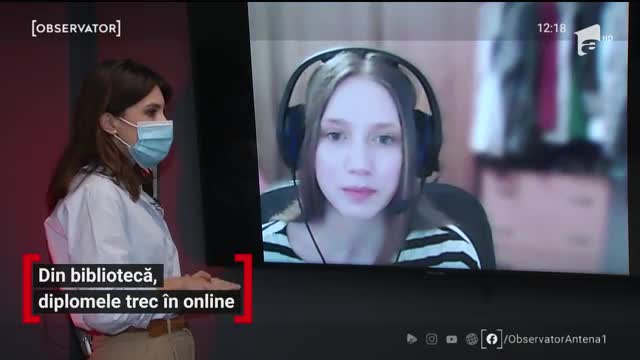The width and height of the screenshot is (640, 360).
Task: Click the /ObservatorAntena1 text
Action: point(555,339)
